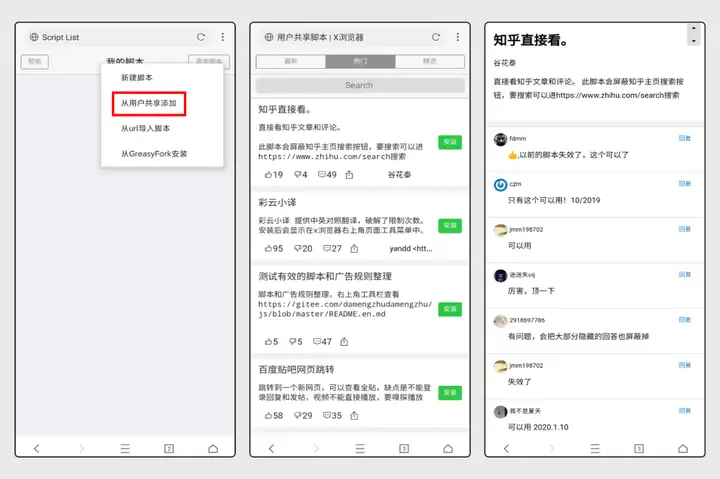The image size is (720, 479).
Task: Open comments of 百度贴吧网页跳转 script (35)
Action: 332,416
